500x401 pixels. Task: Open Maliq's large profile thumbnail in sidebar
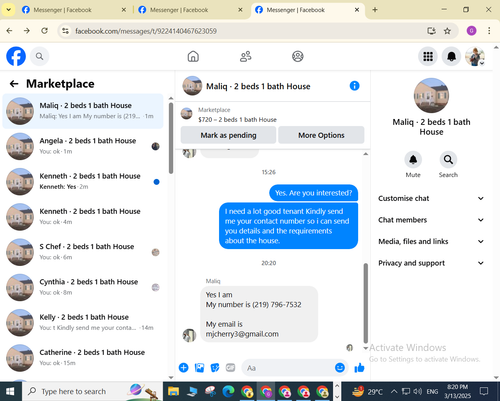(431, 96)
